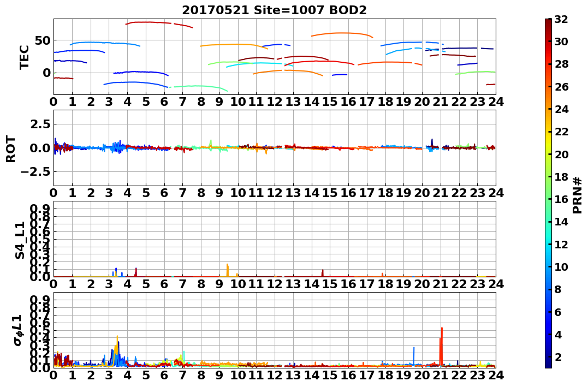Click the 2.5 tick on the ROT axis
Viewport: 588px width, 387px height.
click(x=40, y=124)
